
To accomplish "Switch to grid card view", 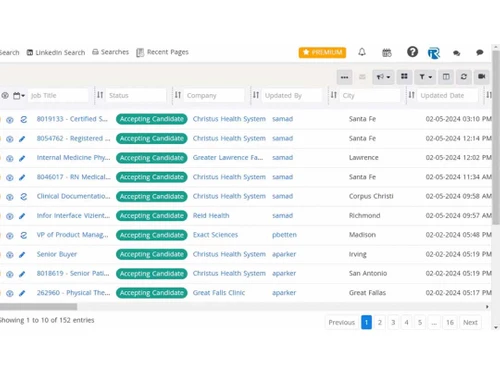I will pos(404,77).
